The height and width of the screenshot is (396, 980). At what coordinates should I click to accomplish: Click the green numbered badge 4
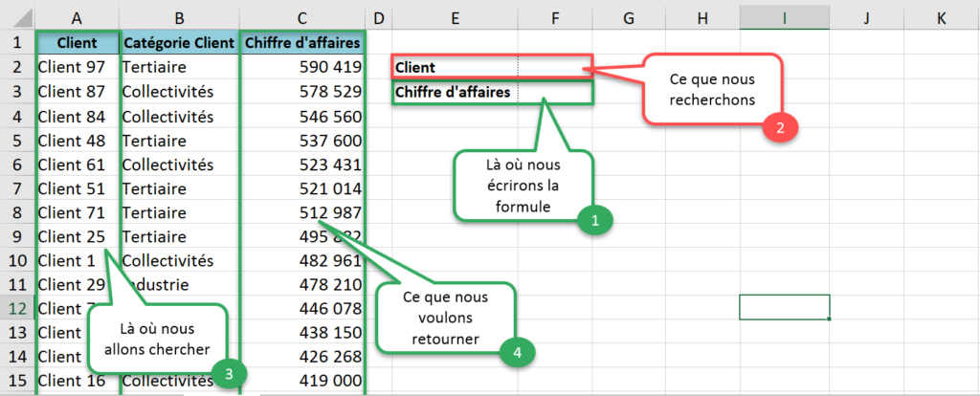[x=514, y=351]
